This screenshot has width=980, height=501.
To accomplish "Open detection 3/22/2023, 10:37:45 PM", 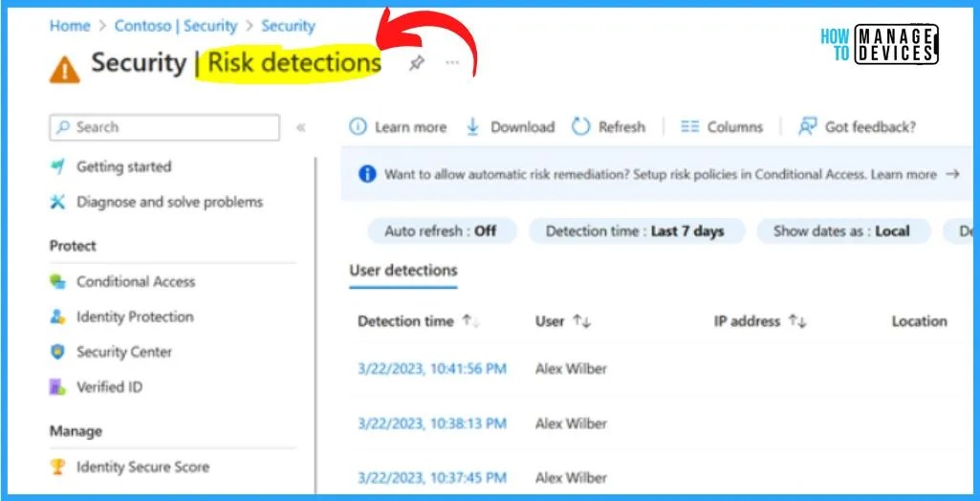I will click(x=432, y=478).
